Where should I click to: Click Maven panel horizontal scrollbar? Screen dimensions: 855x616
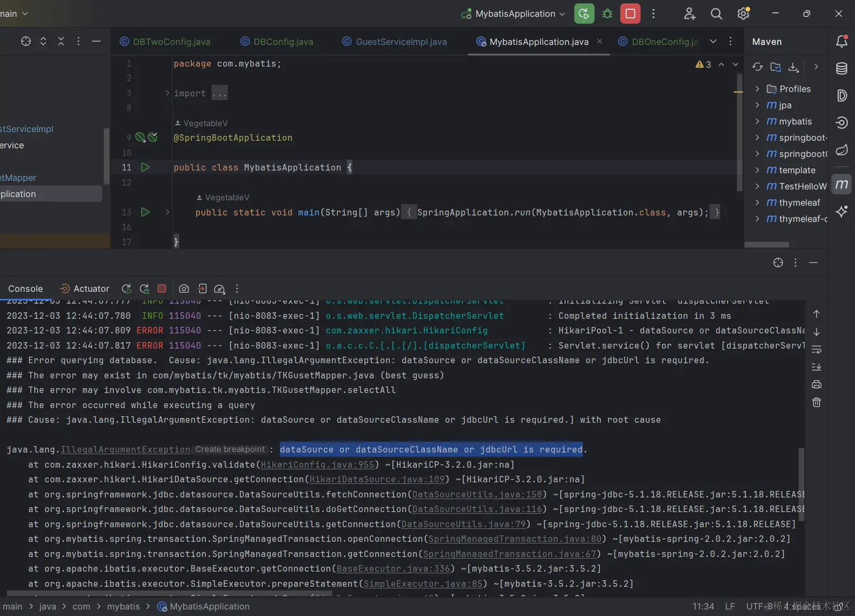pyautogui.click(x=767, y=245)
